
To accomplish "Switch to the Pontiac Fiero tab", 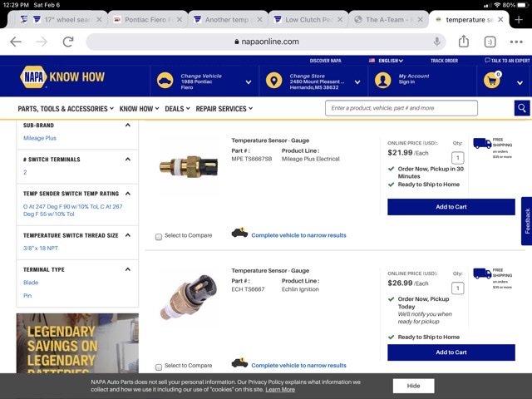I will coord(148,20).
